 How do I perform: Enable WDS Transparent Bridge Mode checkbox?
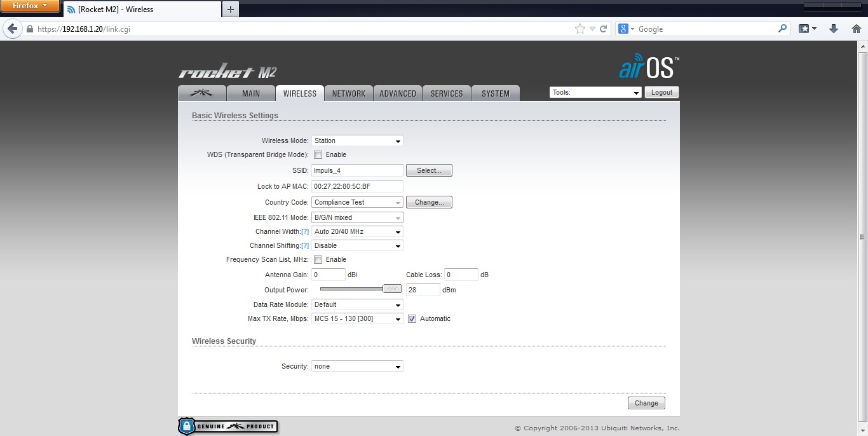318,154
